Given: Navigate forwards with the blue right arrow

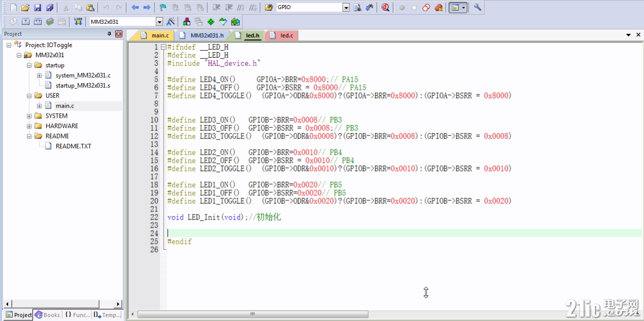Looking at the screenshot, I should (x=147, y=8).
